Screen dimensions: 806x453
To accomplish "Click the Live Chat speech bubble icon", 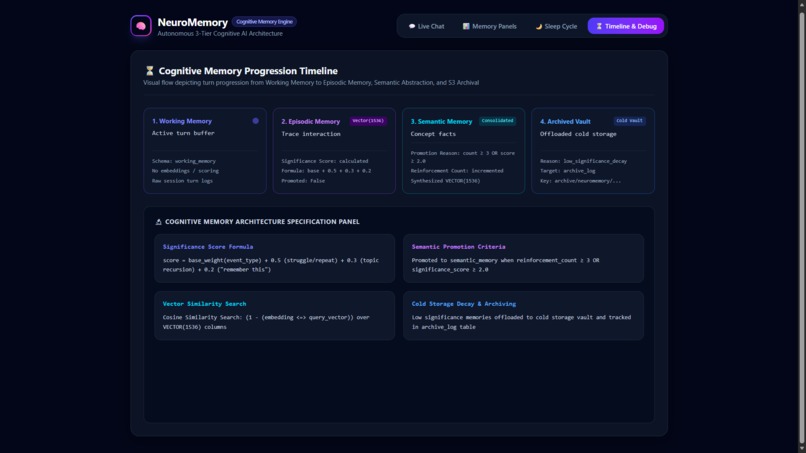I will click(412, 26).
